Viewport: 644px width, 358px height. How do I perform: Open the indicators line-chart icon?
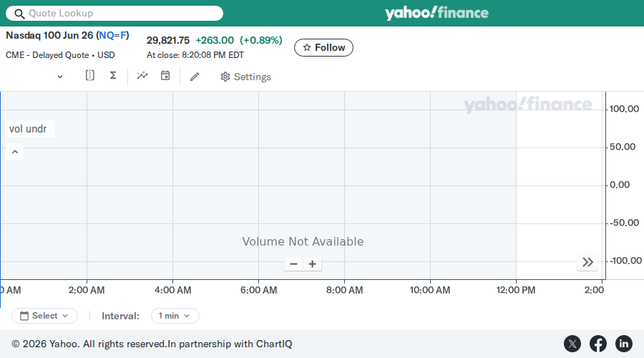coord(142,76)
